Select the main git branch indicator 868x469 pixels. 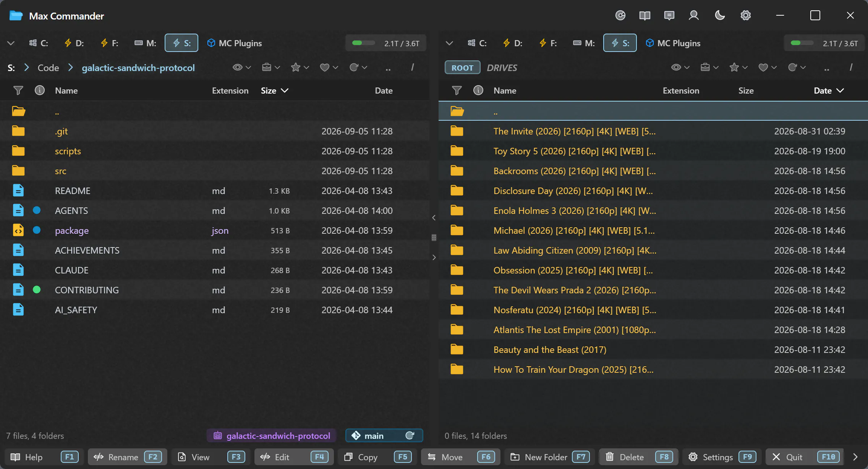384,435
